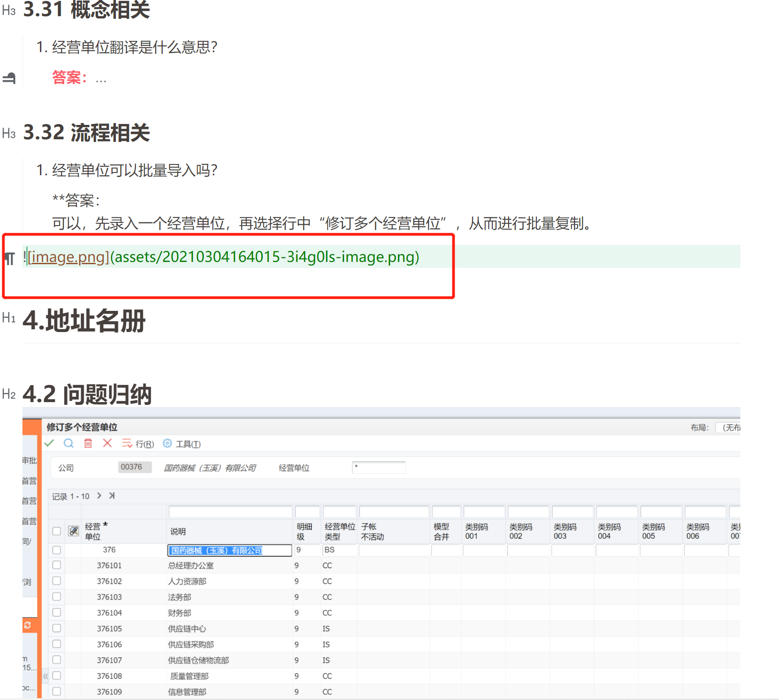Screen dimensions: 779x700
Task: Click the 修订多个经营单位 form title
Action: 82,427
